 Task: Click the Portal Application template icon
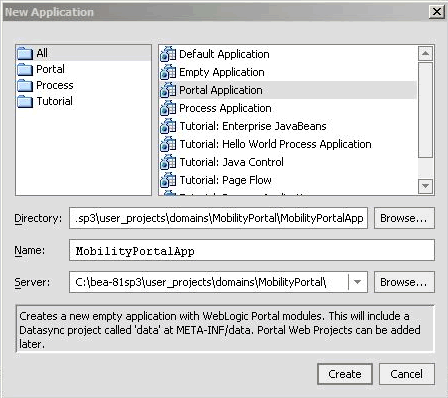(168, 90)
